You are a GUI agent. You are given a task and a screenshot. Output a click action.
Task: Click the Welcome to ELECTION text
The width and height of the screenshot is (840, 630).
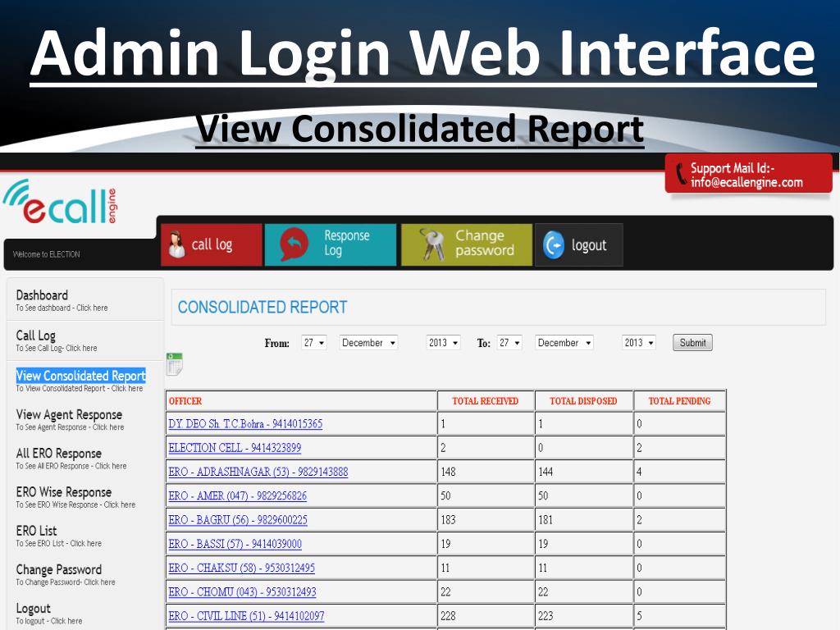pyautogui.click(x=46, y=254)
